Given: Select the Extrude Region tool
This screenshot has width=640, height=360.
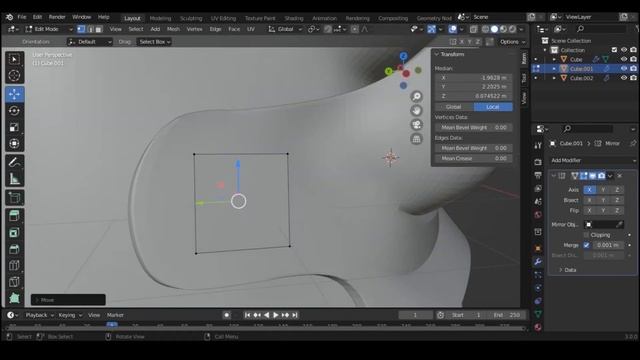Looking at the screenshot, I should pyautogui.click(x=14, y=216).
